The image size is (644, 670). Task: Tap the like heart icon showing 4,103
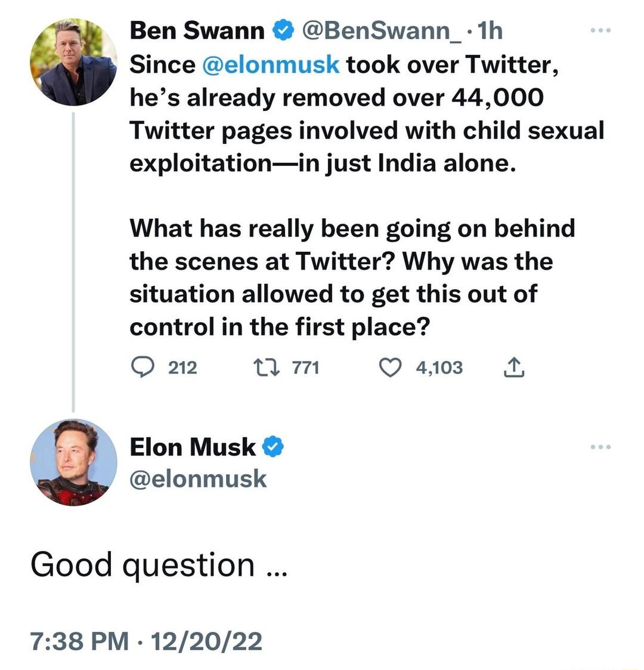click(x=391, y=368)
